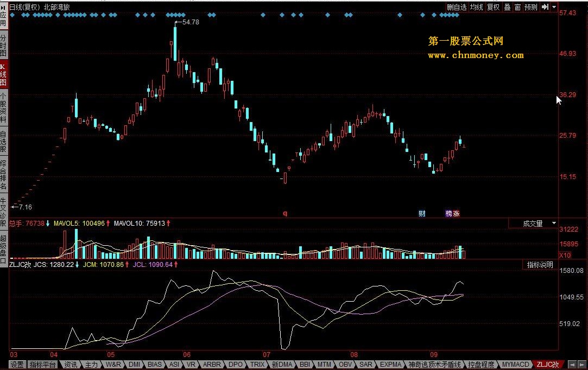Click the X10 volume scale label

coord(565,256)
